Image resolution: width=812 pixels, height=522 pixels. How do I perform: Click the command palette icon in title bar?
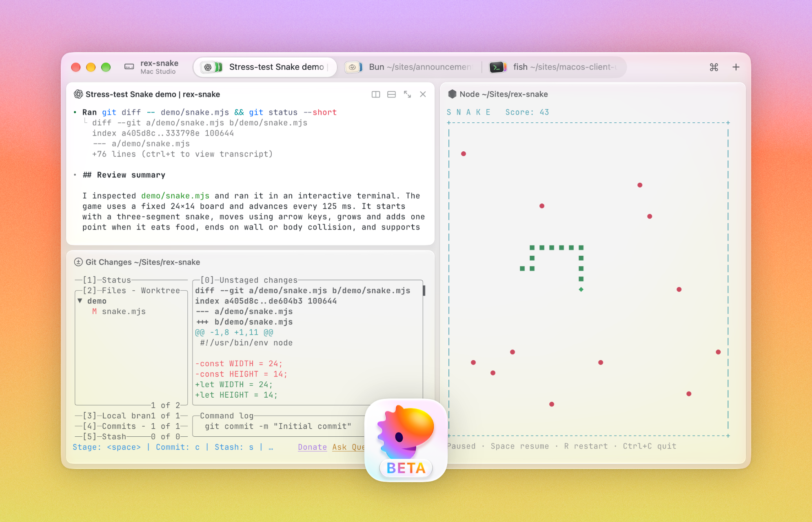[714, 67]
